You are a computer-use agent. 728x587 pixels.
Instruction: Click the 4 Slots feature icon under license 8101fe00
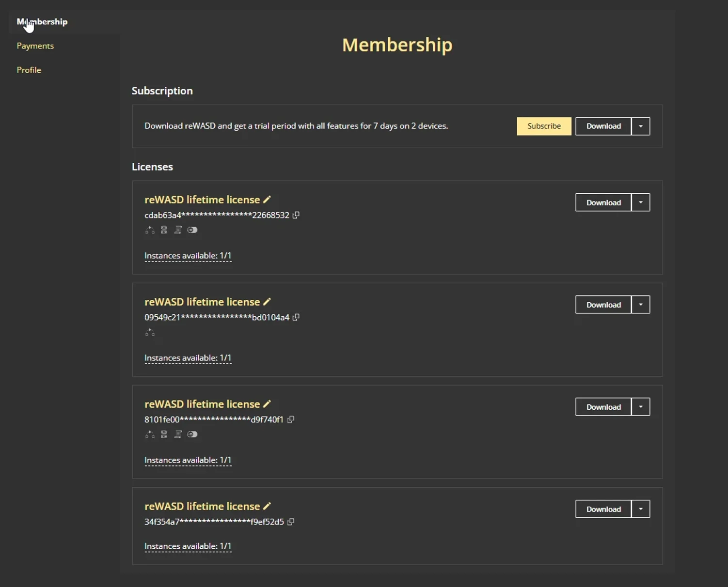coord(164,434)
